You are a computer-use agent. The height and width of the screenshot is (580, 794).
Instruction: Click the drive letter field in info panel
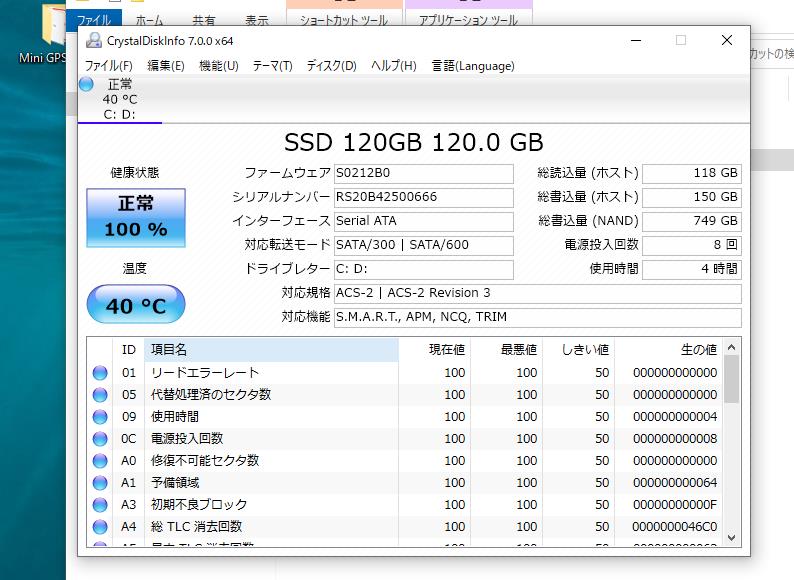pyautogui.click(x=424, y=269)
